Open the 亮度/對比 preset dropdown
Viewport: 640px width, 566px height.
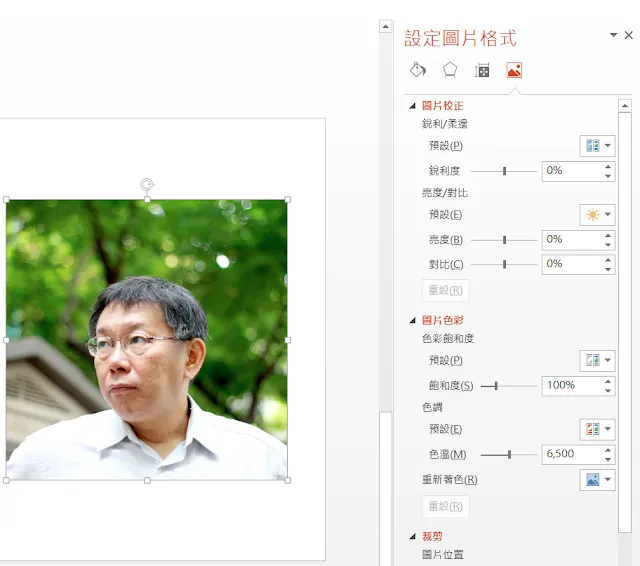[x=597, y=215]
